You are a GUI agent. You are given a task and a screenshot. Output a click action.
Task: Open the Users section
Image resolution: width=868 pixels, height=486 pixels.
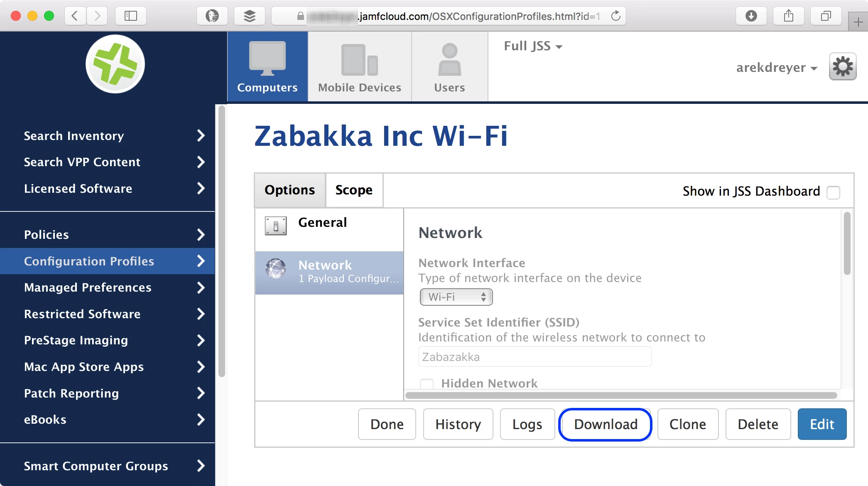449,66
